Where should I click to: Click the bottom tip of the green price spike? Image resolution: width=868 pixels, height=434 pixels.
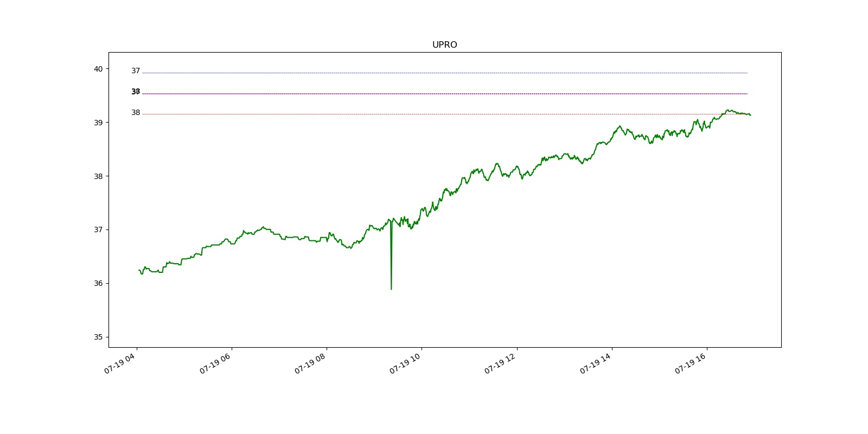click(x=391, y=289)
